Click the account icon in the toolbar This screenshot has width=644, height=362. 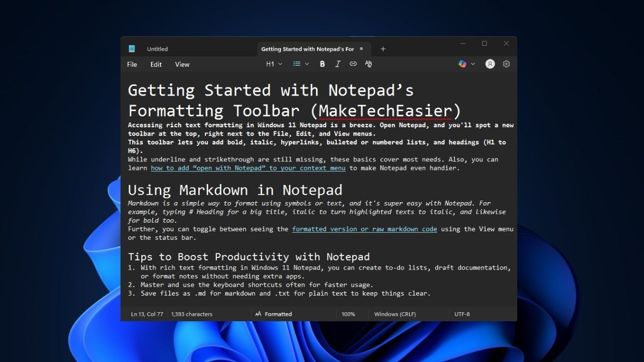click(490, 64)
